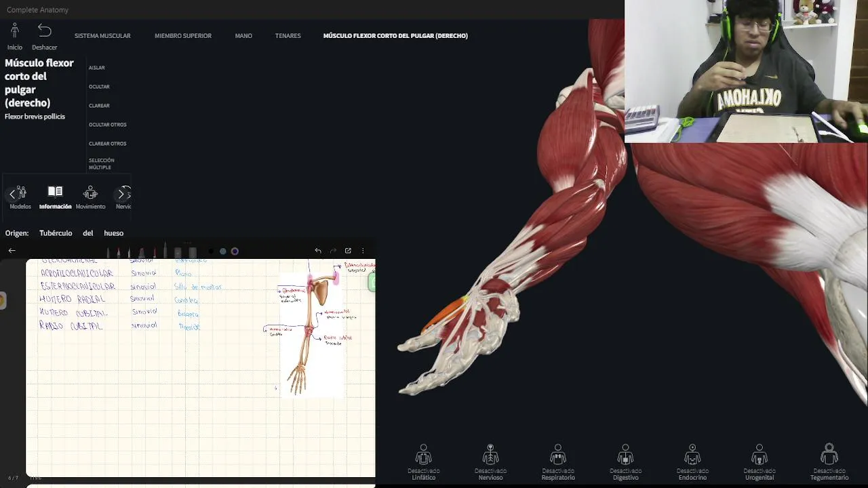Go back with the notes app arrow
This screenshot has height=488, width=868.
pos(12,251)
